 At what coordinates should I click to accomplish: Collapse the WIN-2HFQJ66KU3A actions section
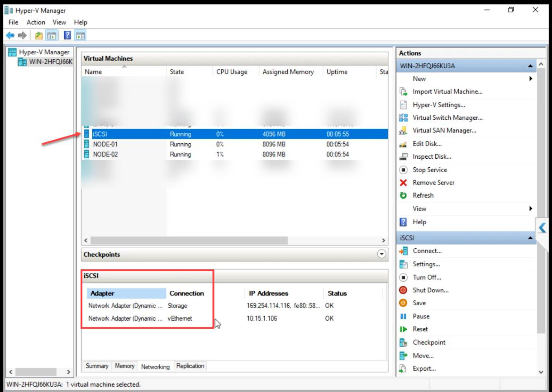[530, 66]
